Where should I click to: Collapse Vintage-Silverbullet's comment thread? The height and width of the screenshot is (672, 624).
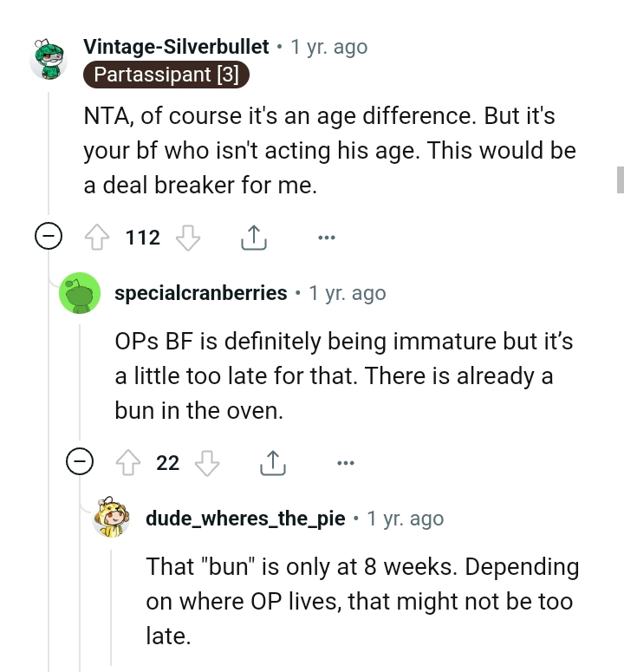pos(49,237)
